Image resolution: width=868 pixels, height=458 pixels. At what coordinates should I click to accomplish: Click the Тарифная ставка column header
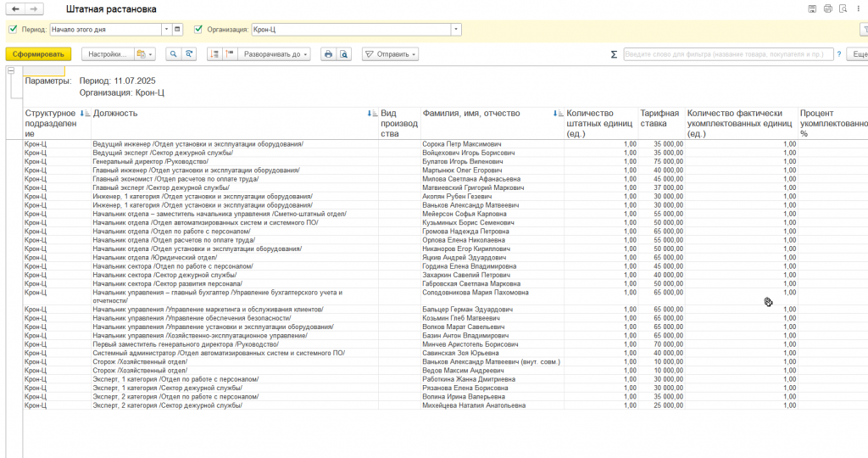click(x=661, y=123)
